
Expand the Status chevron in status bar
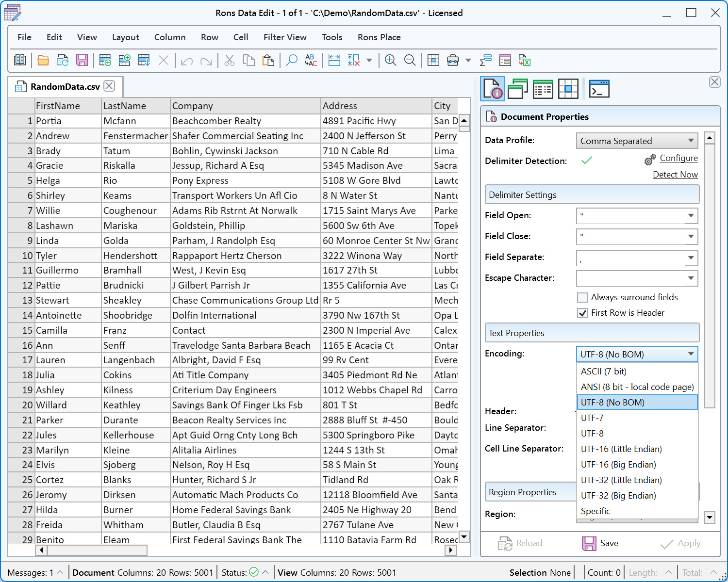click(x=265, y=572)
